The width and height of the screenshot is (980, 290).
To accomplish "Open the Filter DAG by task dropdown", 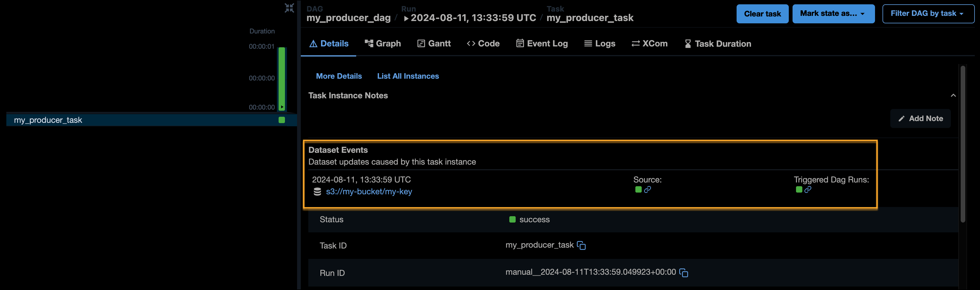I will click(x=928, y=13).
